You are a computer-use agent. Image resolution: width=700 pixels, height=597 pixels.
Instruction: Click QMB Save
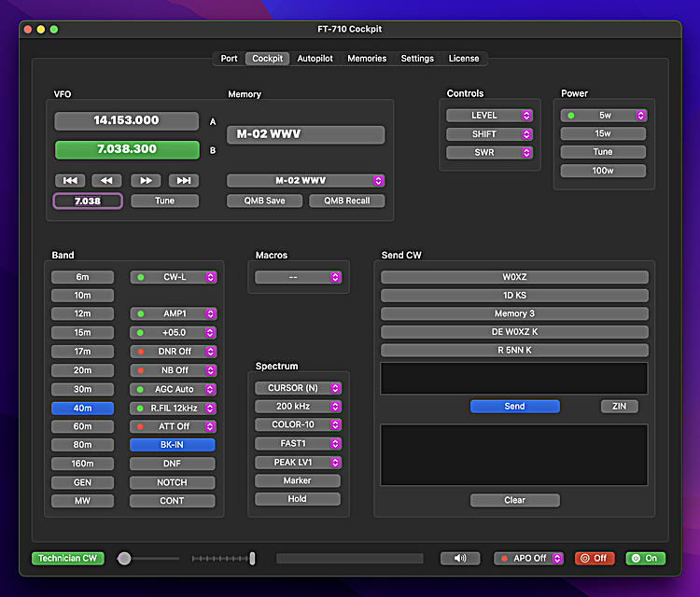point(264,201)
